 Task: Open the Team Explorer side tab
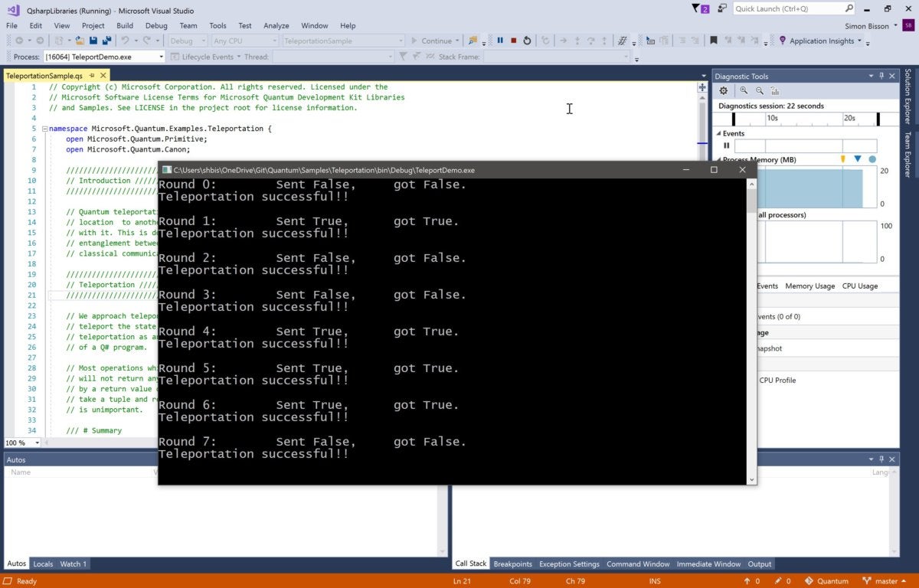pyautogui.click(x=908, y=155)
